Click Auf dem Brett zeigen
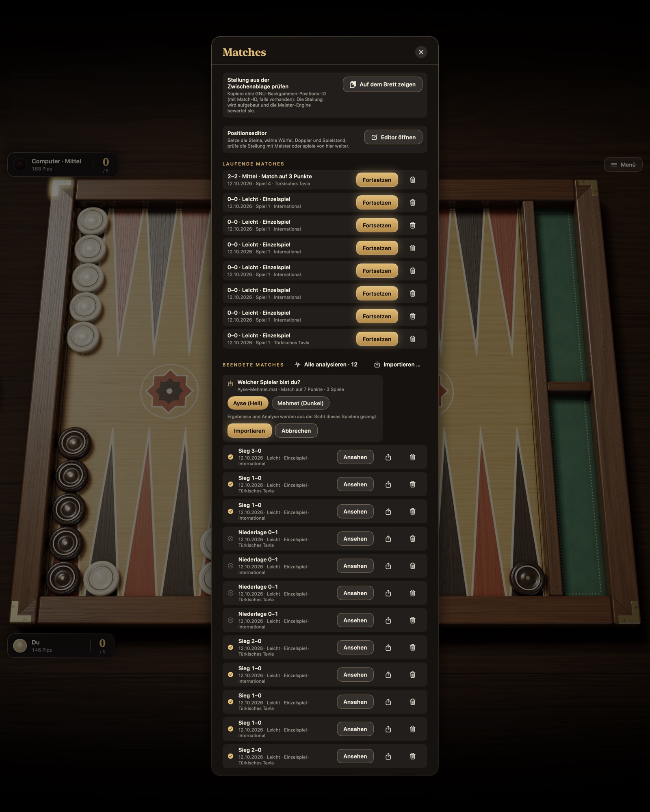 pyautogui.click(x=382, y=84)
